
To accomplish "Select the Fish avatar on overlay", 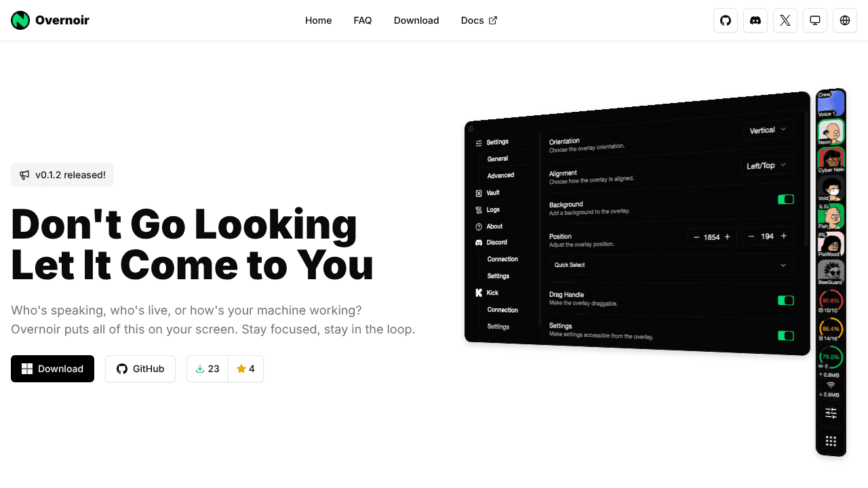I will coord(831,216).
